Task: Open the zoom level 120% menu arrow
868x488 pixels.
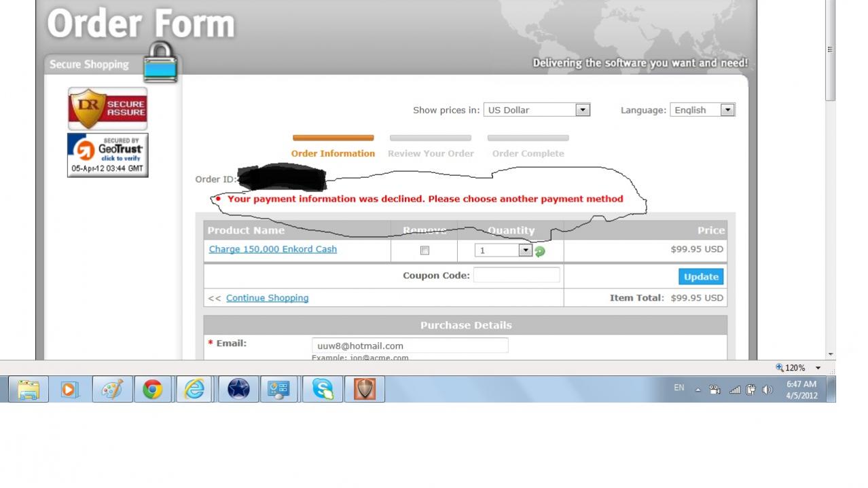Action: coord(818,368)
